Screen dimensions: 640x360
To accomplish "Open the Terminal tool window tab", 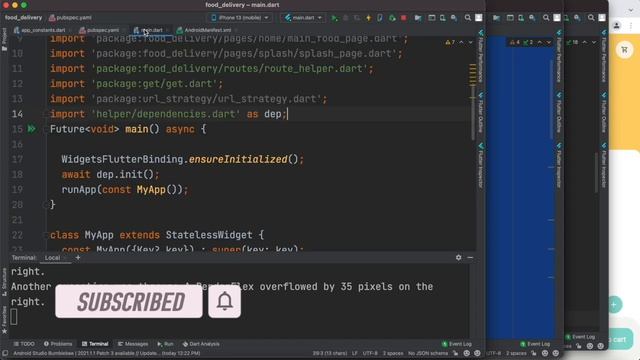I will (95, 344).
